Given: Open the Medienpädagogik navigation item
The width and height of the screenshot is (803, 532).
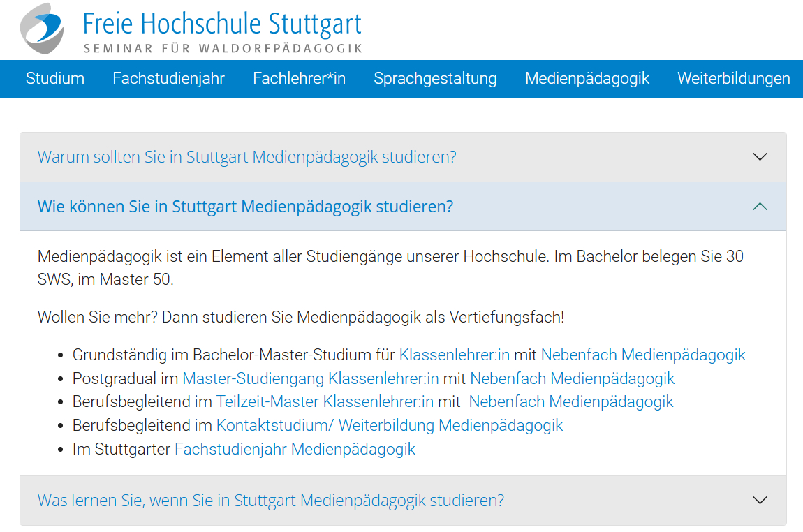Looking at the screenshot, I should (x=587, y=79).
